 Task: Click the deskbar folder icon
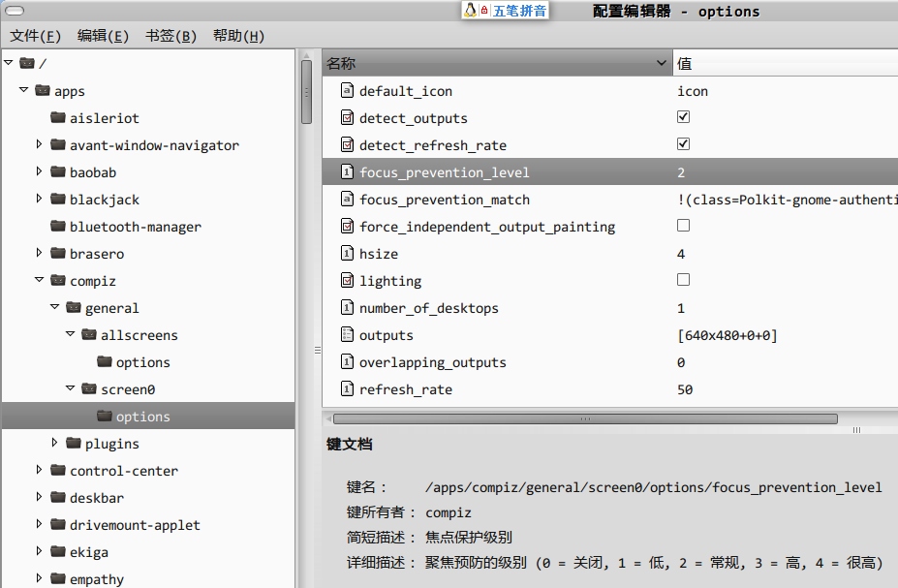click(x=58, y=497)
